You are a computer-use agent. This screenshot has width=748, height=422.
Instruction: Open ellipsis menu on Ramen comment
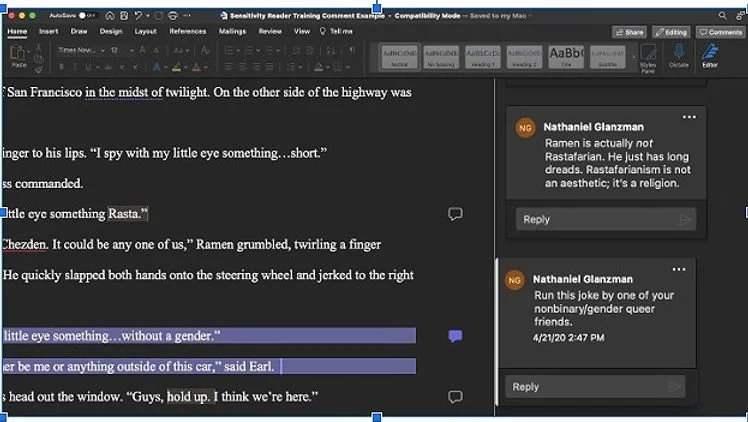click(x=689, y=117)
